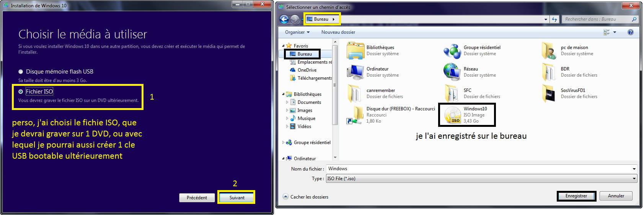Screen dimensions: 644x215
Task: Click the search magnifier icon
Action: [634, 19]
